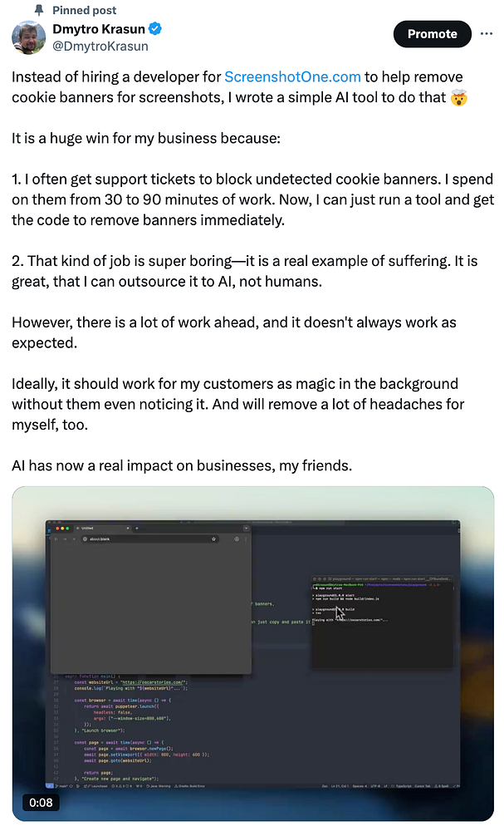This screenshot has height=831, width=504.
Task: Click the 0:08 video duration badge
Action: click(42, 803)
